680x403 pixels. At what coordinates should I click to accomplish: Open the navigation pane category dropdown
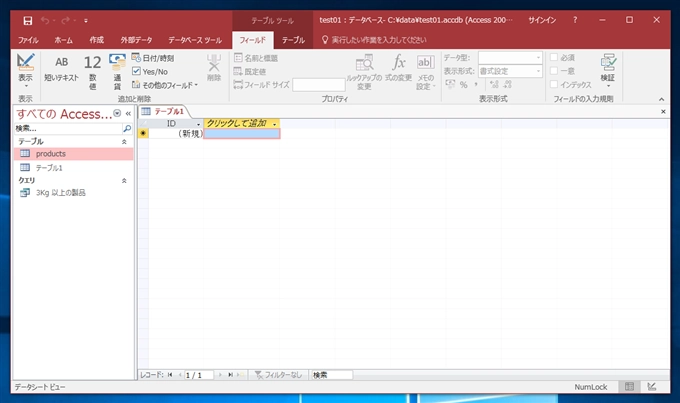pyautogui.click(x=117, y=113)
